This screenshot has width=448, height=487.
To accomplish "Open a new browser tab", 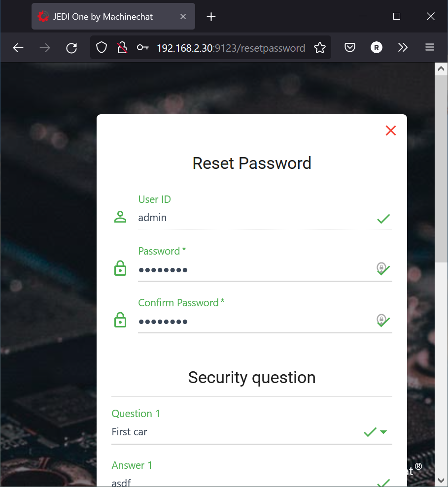I will coord(211,17).
